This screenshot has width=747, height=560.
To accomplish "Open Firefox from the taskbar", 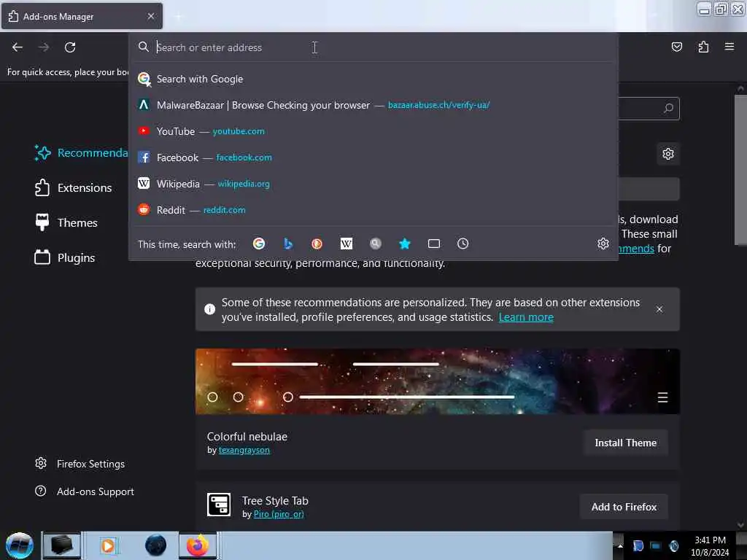I will click(x=198, y=545).
